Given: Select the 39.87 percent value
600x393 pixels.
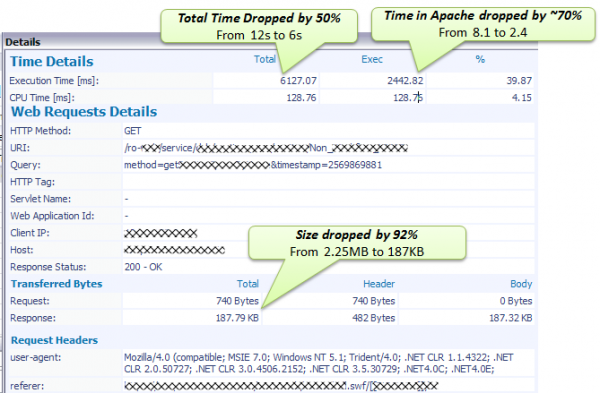Looking at the screenshot, I should coord(519,81).
